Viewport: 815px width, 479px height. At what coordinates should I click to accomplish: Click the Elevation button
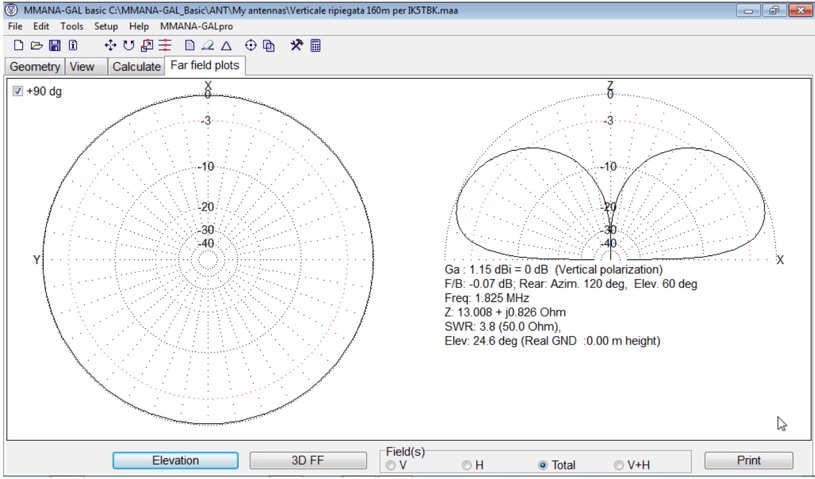(x=175, y=460)
